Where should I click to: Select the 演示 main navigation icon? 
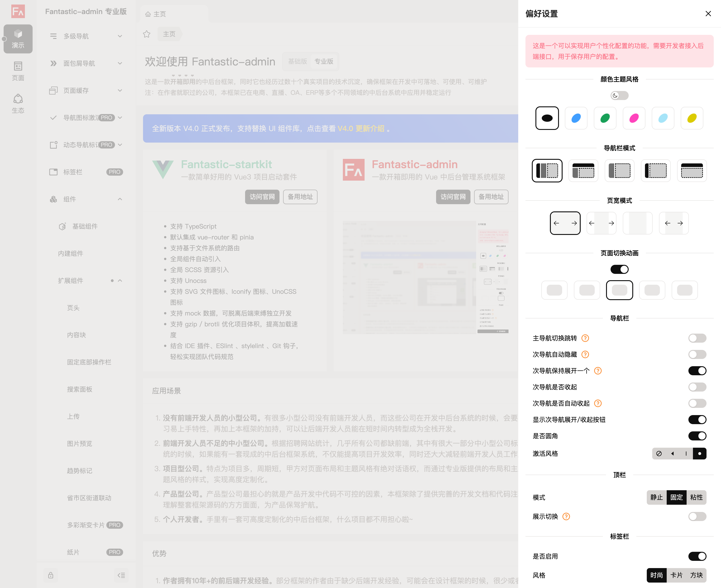(18, 39)
